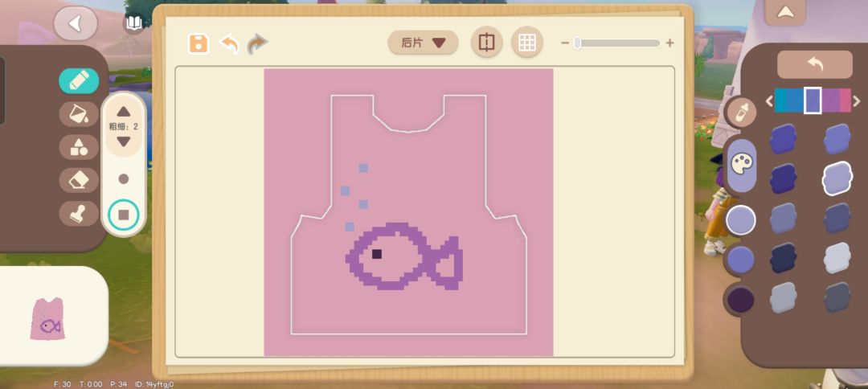The width and height of the screenshot is (868, 389).
Task: Select the top-right periwinkle swatch
Action: click(837, 139)
